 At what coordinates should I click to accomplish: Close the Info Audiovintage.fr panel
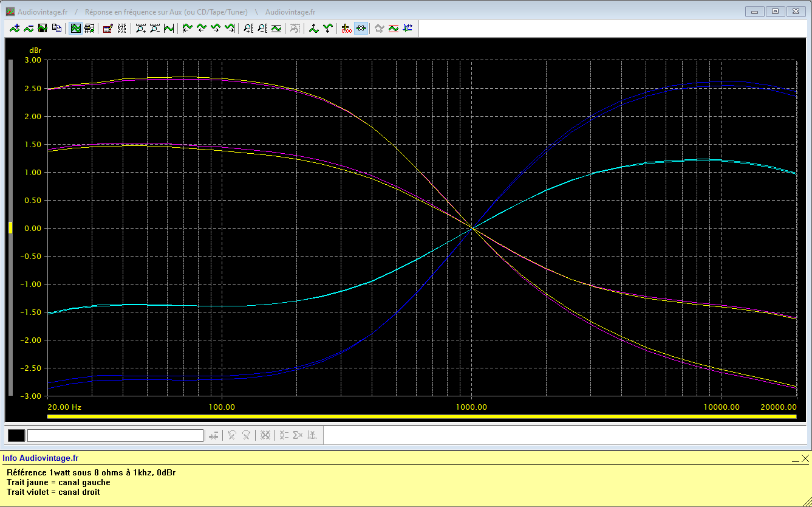[805, 458]
